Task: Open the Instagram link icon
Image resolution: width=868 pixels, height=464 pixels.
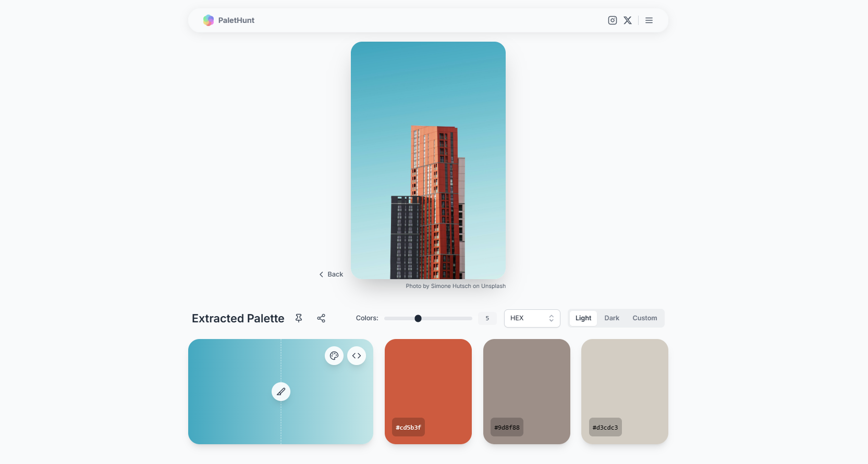Action: (x=613, y=20)
